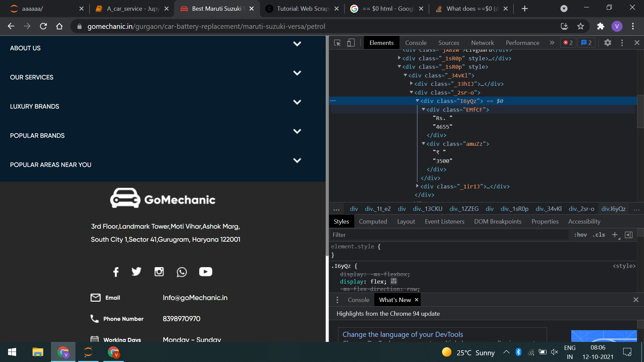Toggle the computed styles sidebar pane
644x362 pixels.
coord(629,235)
